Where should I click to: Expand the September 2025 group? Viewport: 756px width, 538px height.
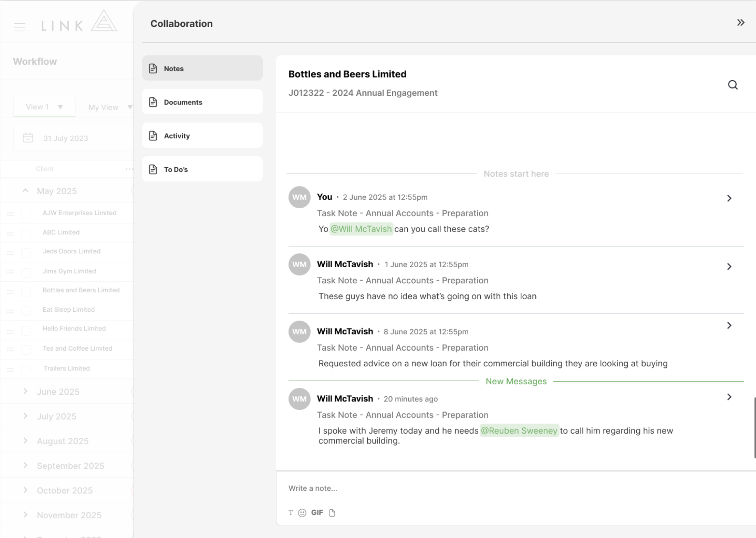pos(25,465)
